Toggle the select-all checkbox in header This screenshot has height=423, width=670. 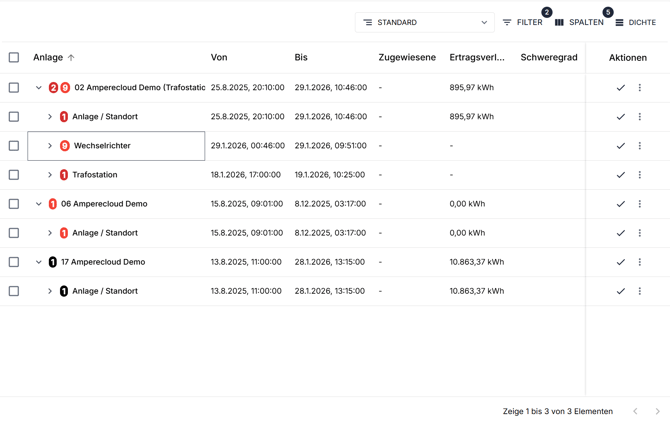[x=14, y=58]
